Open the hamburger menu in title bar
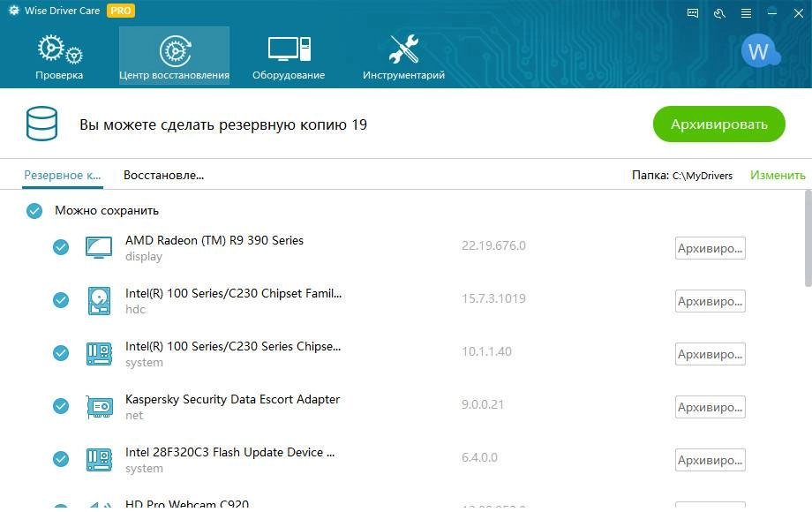 (x=746, y=13)
